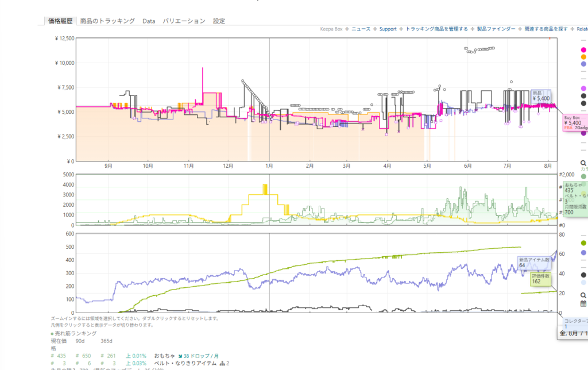Viewport: 588px width, 370px height.
Task: Click the Buy Box ¥ 5,400 tooltip
Action: [x=575, y=123]
